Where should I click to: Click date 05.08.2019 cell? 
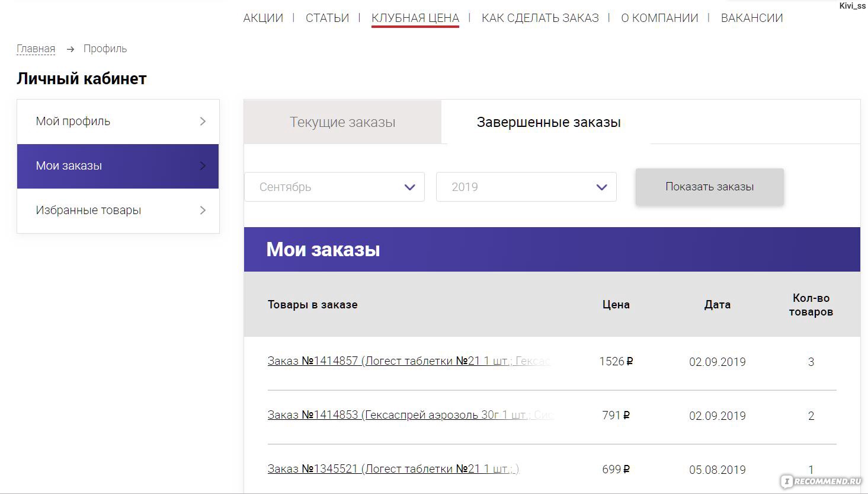pos(718,470)
